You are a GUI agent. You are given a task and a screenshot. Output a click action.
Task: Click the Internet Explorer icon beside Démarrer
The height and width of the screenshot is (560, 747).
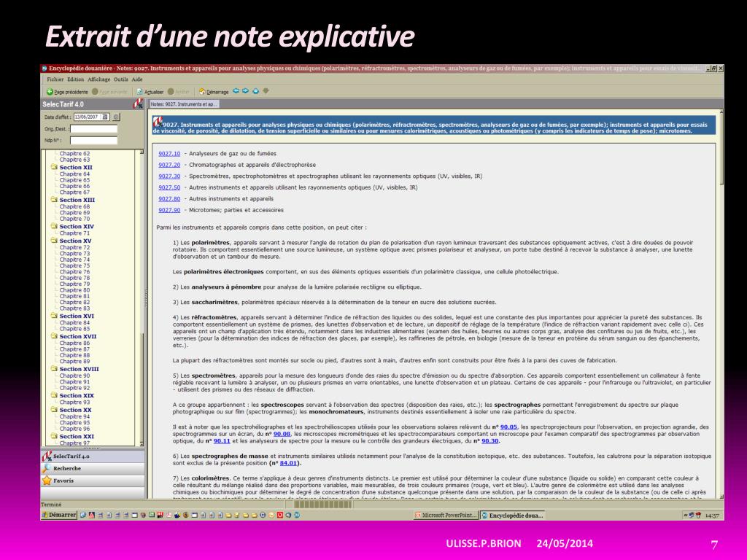pos(83,515)
